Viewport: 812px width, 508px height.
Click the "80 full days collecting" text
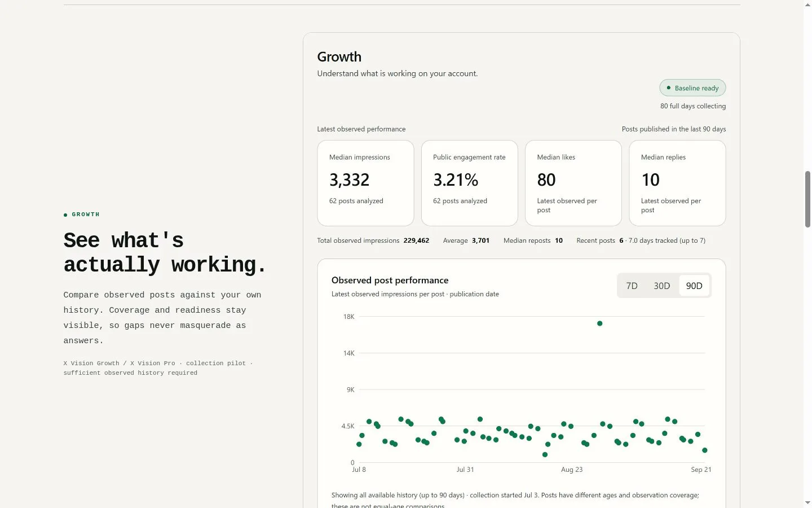coord(693,106)
